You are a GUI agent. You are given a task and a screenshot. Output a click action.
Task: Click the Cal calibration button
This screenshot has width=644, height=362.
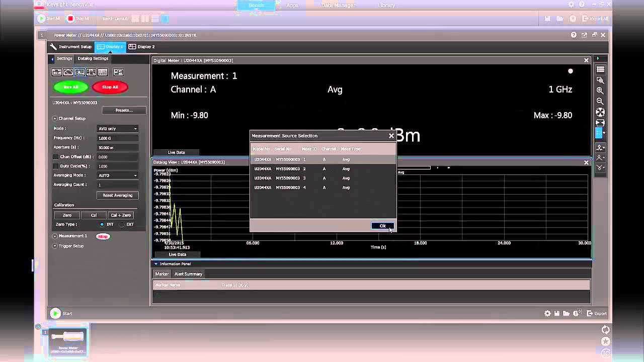(x=94, y=215)
